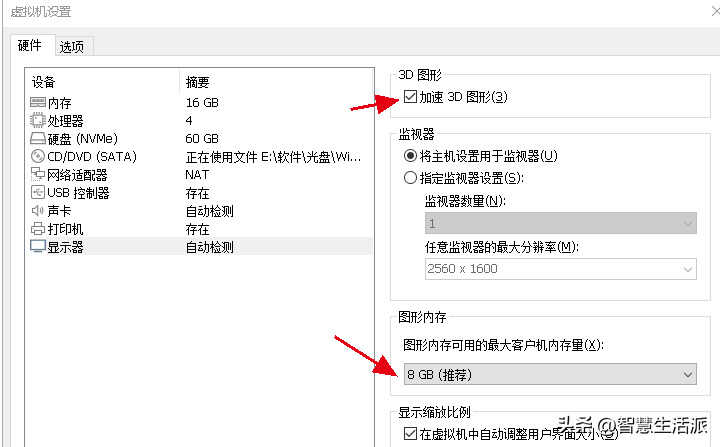Select the 内存 device row
Viewport: 720px width, 447px height.
(x=200, y=102)
